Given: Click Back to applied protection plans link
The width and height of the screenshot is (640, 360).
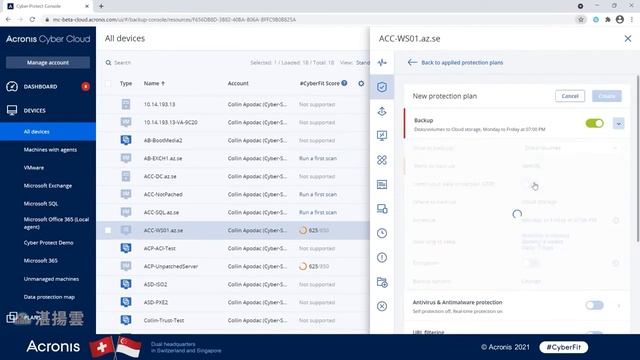Looking at the screenshot, I should click(x=462, y=62).
